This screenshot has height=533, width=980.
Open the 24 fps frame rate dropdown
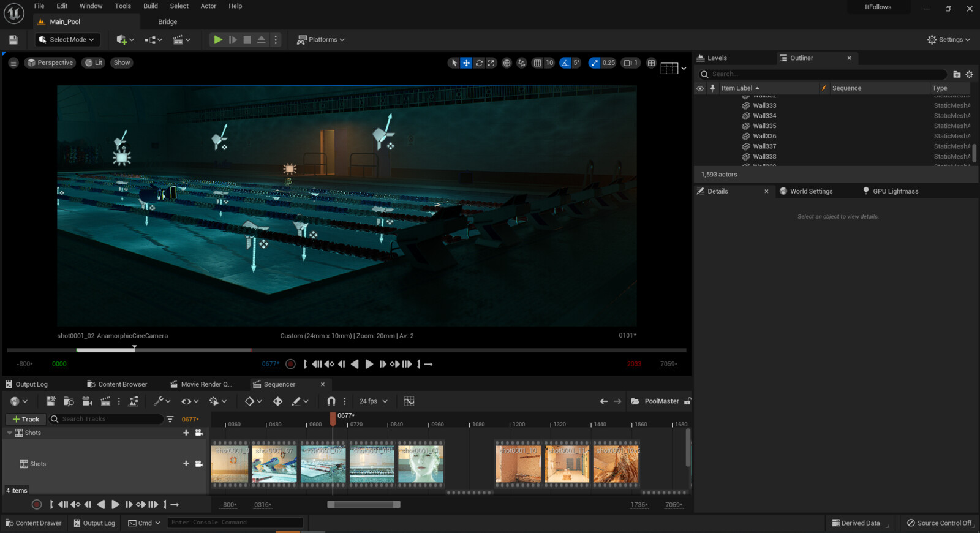[373, 401]
